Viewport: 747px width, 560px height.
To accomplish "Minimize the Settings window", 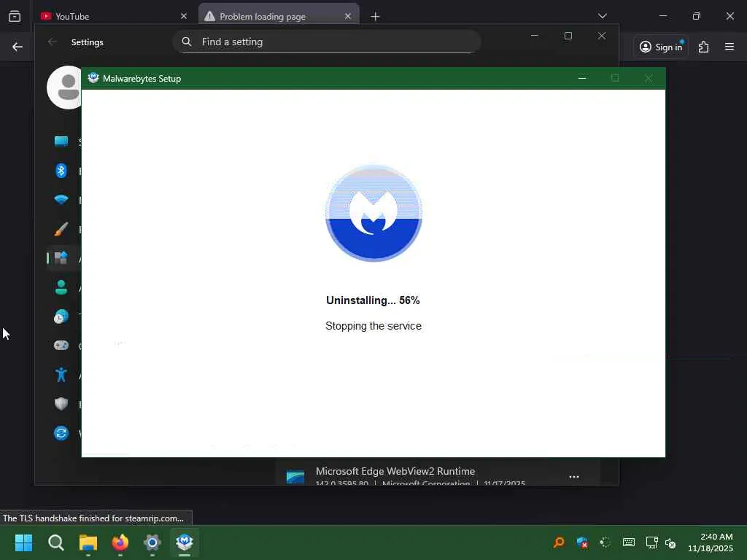I will tap(535, 36).
